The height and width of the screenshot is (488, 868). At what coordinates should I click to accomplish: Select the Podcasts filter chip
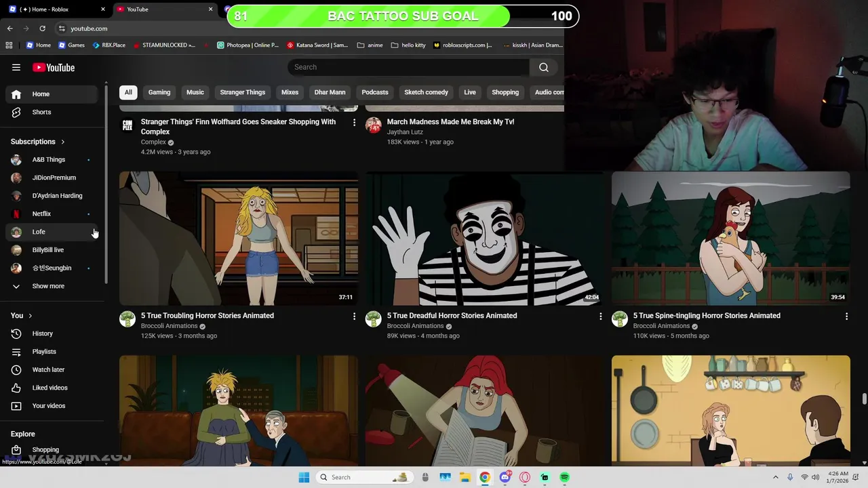[x=375, y=92]
